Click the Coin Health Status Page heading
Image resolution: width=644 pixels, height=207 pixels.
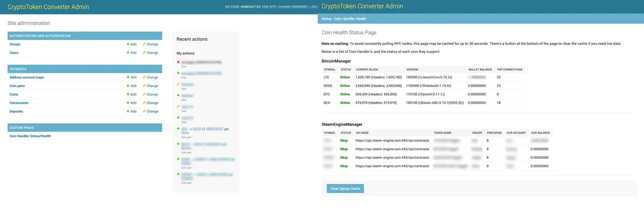pyautogui.click(x=349, y=32)
